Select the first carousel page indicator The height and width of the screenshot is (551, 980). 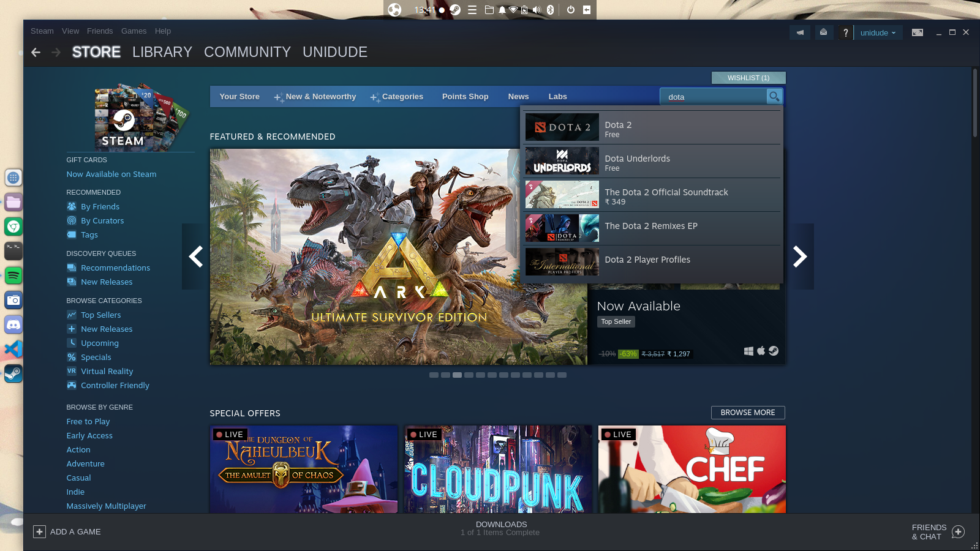(x=434, y=375)
